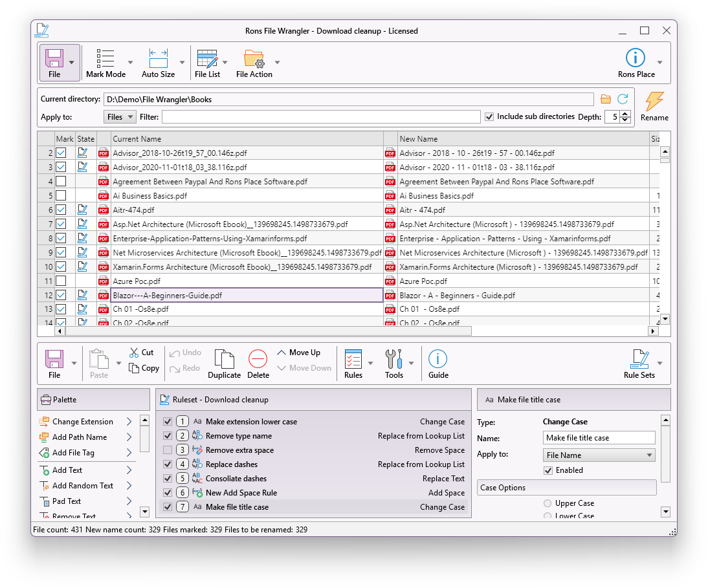Click the Palette toolbox icon
Screen dimensions: 708x588
tap(45, 400)
